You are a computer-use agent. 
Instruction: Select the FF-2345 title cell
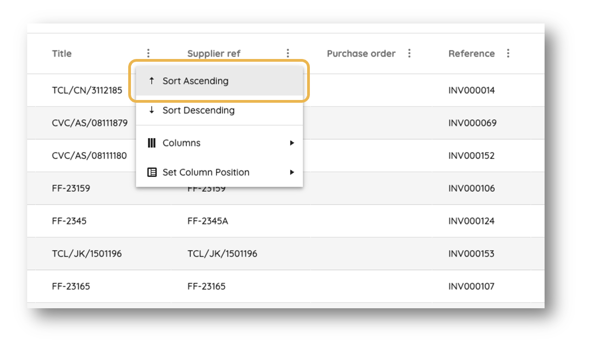click(x=69, y=221)
